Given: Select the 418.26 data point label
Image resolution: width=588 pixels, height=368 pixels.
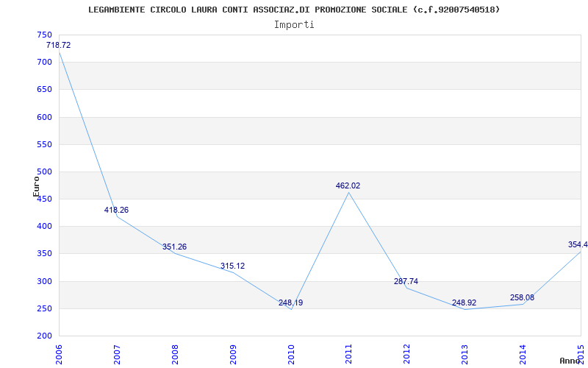Looking at the screenshot, I should pyautogui.click(x=116, y=210).
